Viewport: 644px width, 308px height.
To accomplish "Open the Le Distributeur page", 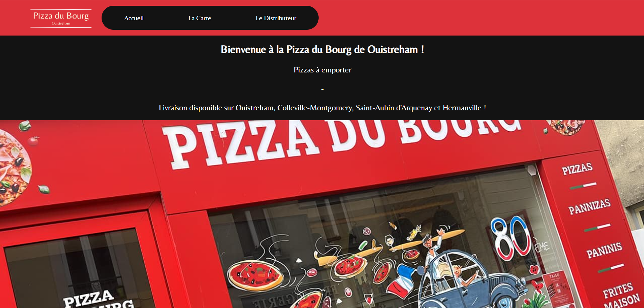I will tap(276, 18).
